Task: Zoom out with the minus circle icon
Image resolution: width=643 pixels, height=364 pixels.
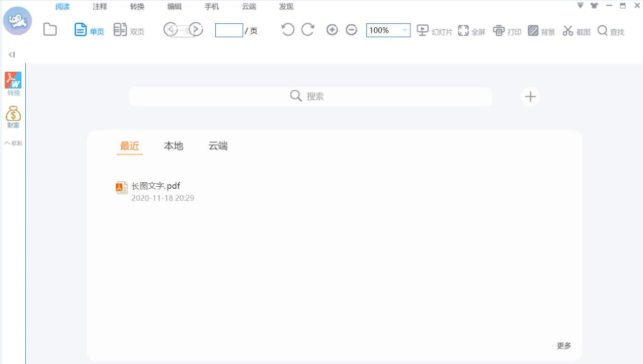Action: [352, 30]
